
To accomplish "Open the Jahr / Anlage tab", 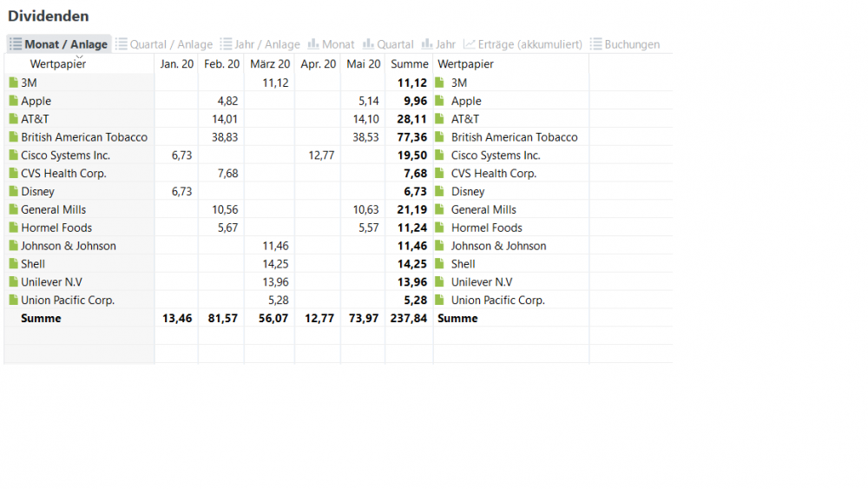I will click(x=260, y=44).
